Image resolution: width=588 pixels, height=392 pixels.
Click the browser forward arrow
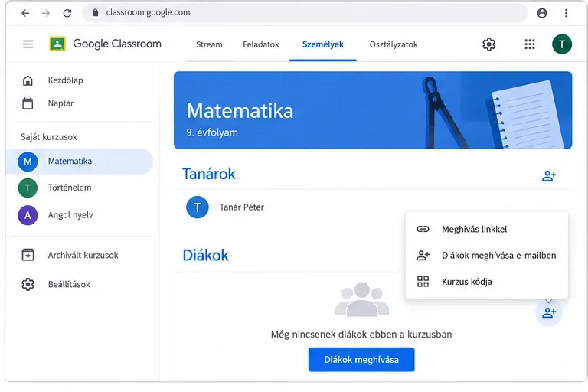tap(46, 13)
